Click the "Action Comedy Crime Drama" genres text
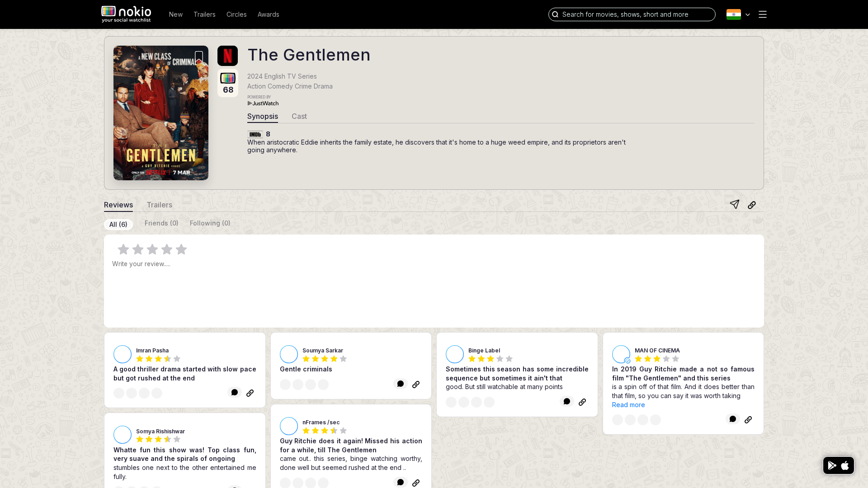Viewport: 868px width, 488px height. [x=290, y=86]
